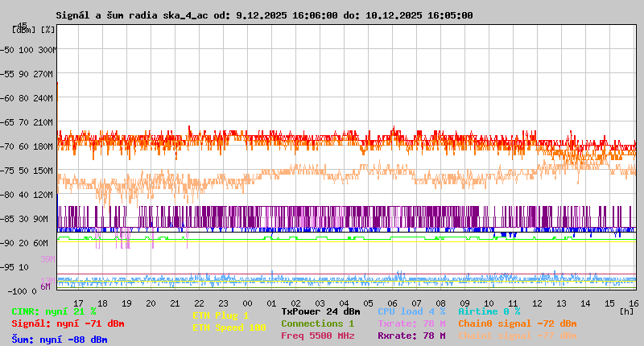Click the '-85 30 90M' y-axis label
Image resolution: width=644 pixels, height=346 pixels.
point(24,219)
